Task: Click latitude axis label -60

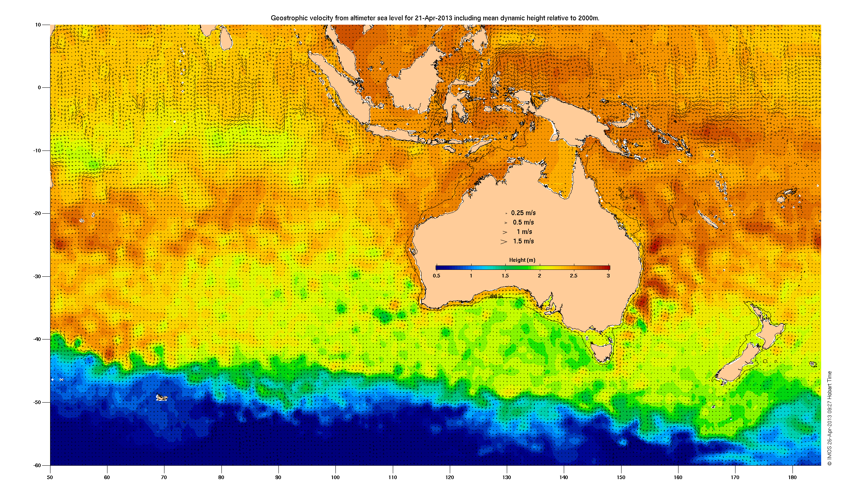Action: 37,465
